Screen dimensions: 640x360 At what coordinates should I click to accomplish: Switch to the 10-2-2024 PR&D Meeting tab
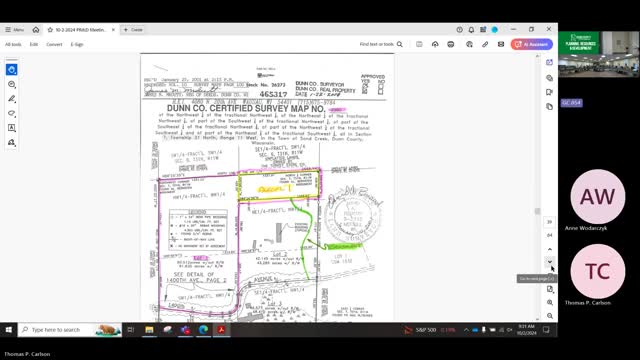[80, 30]
